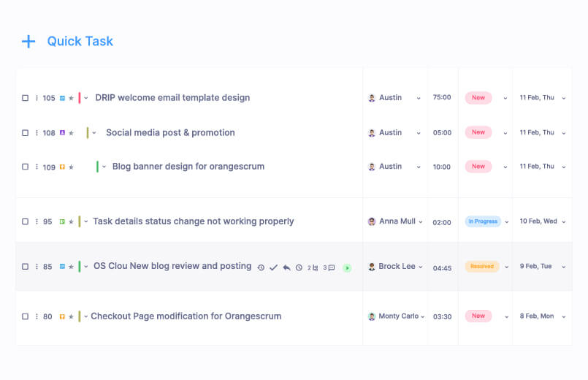Viewport: 588px width, 380px height.
Task: Select the checkbox for task 95
Action: point(25,221)
